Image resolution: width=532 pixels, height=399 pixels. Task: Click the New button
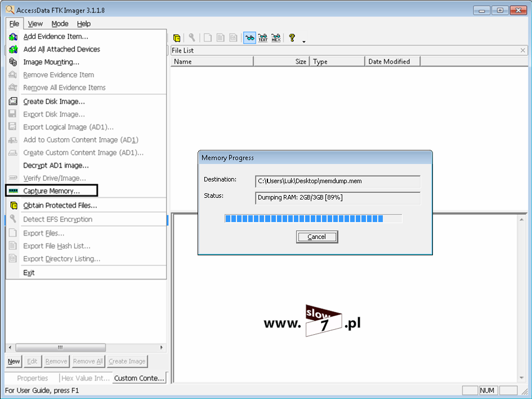[14, 361]
